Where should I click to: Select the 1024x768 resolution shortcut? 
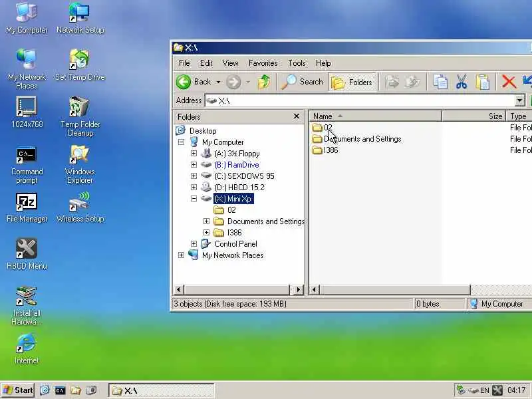pyautogui.click(x=27, y=112)
